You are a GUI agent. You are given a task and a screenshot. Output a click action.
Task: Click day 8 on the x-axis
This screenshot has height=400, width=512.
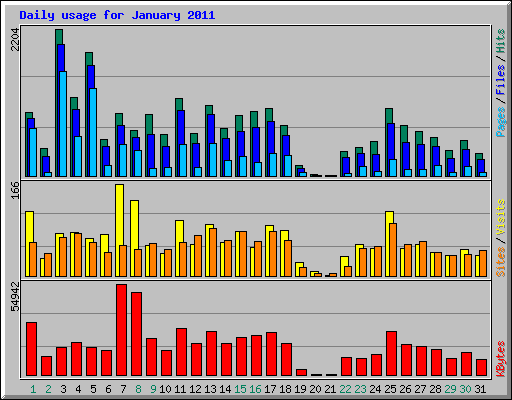click(x=138, y=389)
